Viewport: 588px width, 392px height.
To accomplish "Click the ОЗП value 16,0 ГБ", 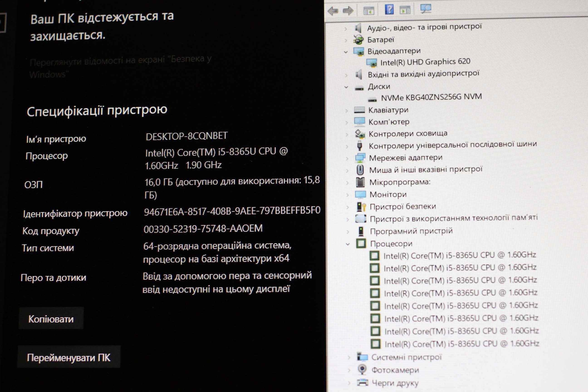I will (x=232, y=188).
